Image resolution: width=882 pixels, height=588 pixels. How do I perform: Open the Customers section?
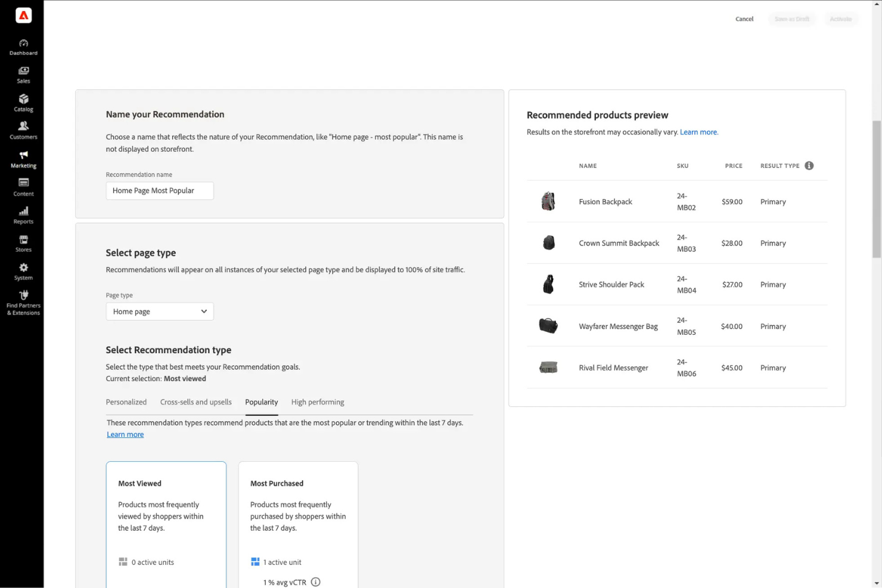[x=23, y=130]
